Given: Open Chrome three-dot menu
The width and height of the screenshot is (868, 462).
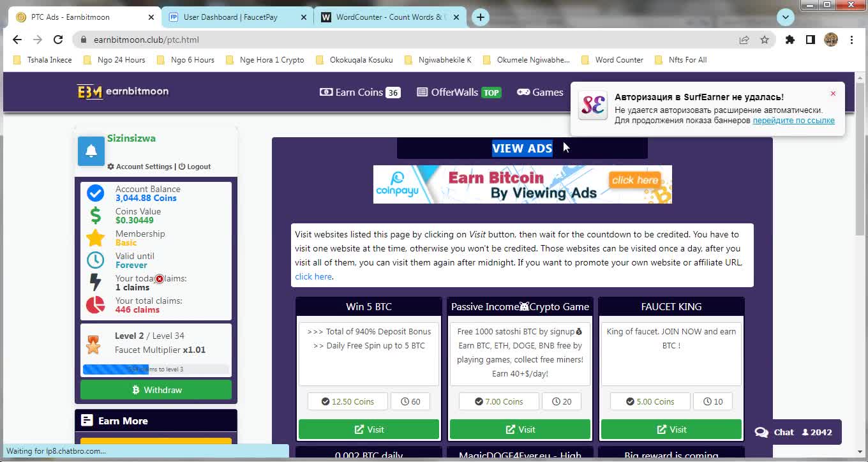Looking at the screenshot, I should point(851,40).
